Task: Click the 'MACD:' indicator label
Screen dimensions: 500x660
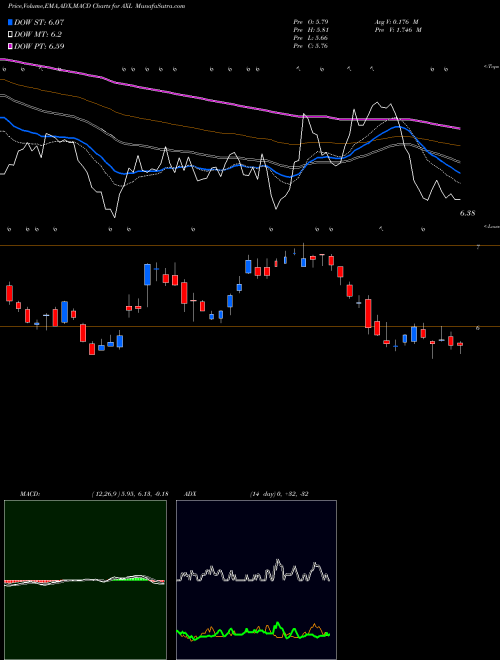Action: tap(29, 494)
